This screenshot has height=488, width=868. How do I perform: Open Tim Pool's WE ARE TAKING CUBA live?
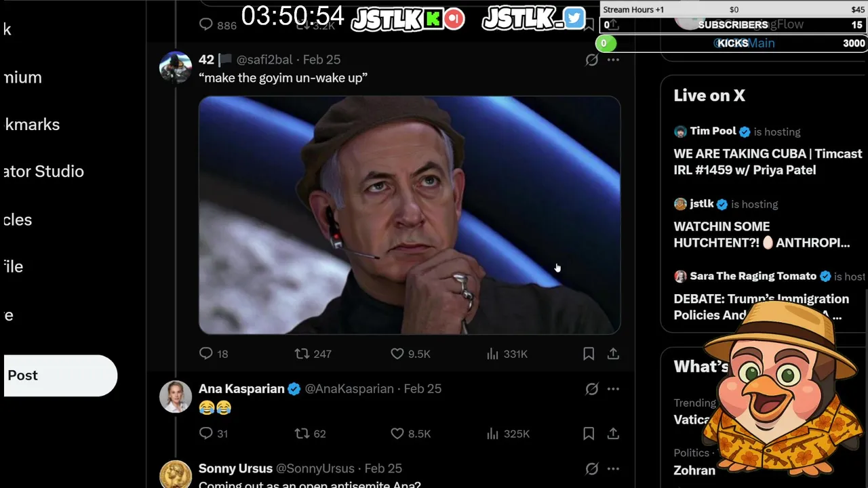click(x=768, y=162)
